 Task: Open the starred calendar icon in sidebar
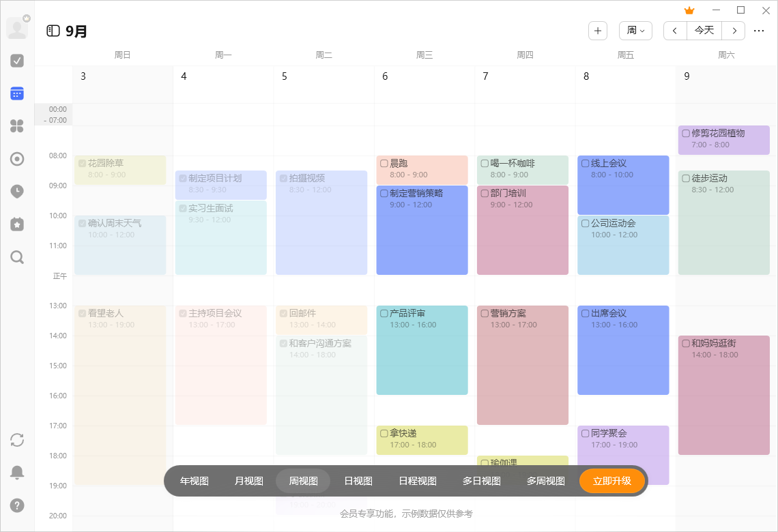(17, 224)
